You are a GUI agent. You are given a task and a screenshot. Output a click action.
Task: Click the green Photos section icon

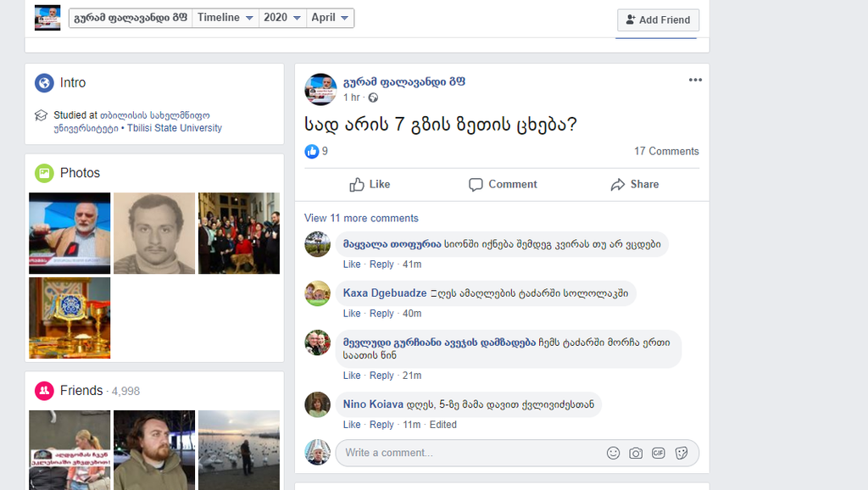[x=43, y=173]
